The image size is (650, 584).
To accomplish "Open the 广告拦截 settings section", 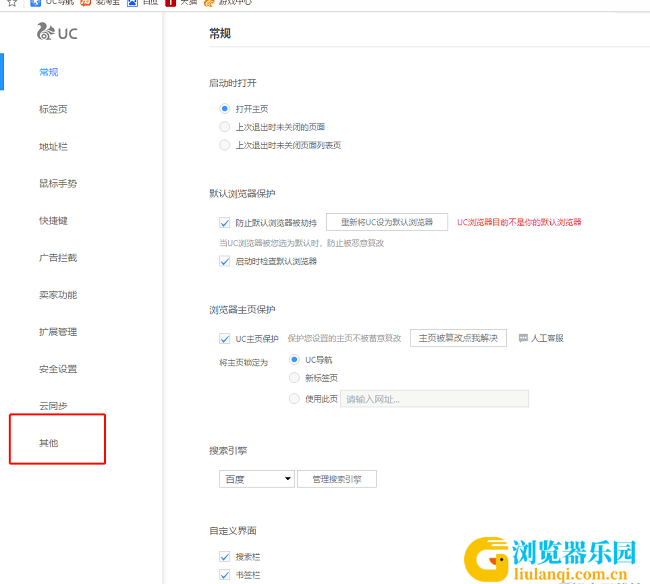I will click(58, 258).
